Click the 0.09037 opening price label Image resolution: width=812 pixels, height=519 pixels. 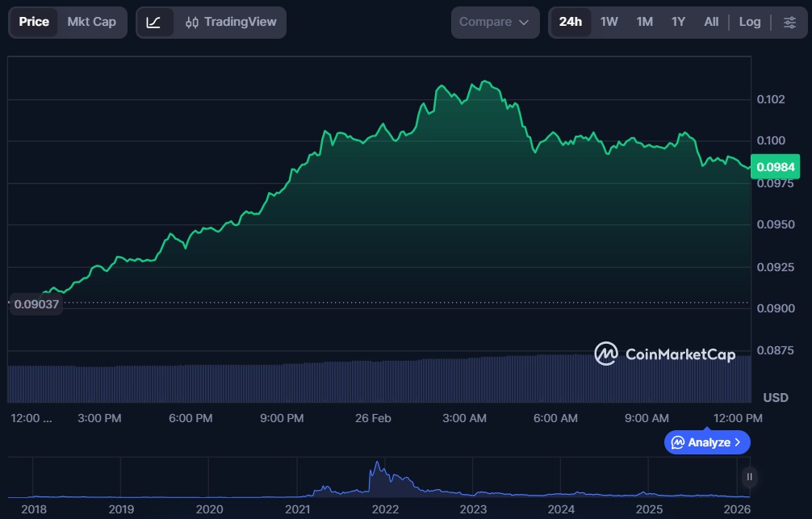pyautogui.click(x=36, y=303)
